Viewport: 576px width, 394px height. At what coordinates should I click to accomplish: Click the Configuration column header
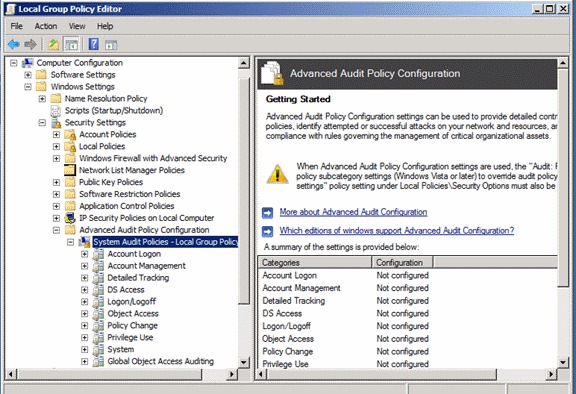[x=402, y=262]
